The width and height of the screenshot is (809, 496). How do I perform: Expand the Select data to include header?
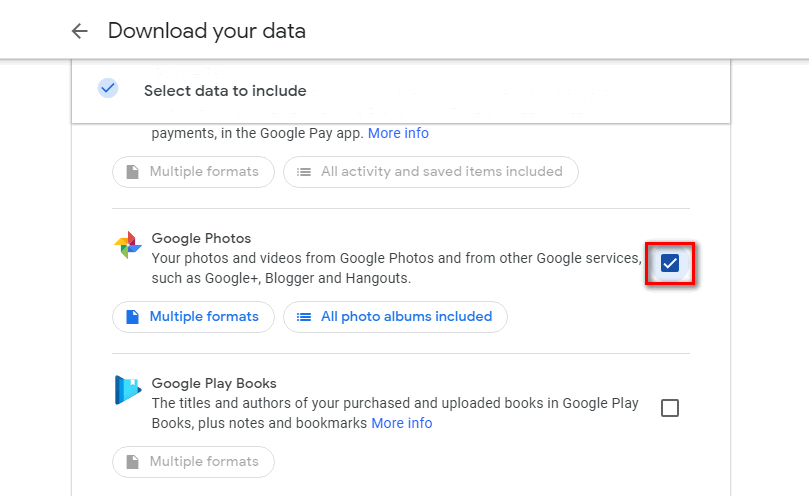click(x=225, y=91)
